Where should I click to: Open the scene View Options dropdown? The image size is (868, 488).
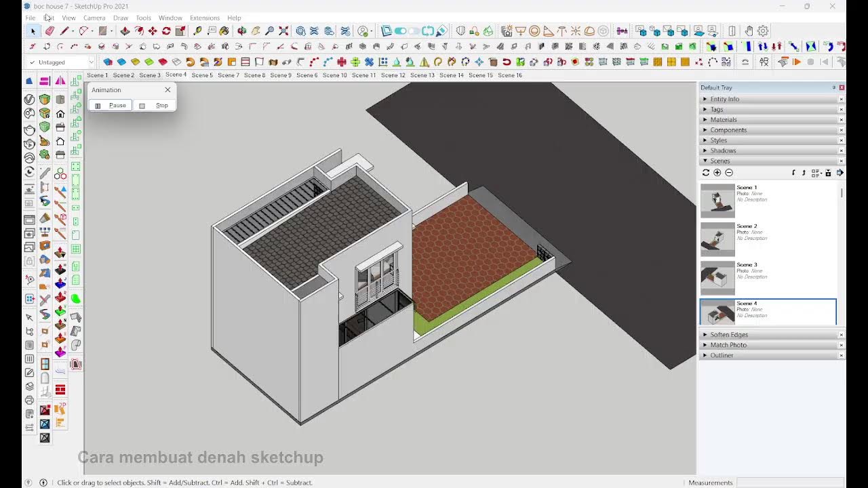coord(816,173)
